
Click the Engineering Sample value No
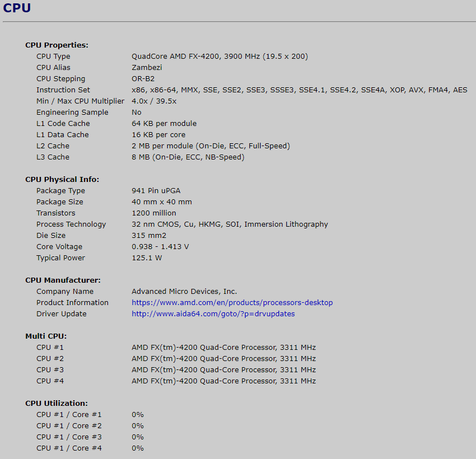coord(136,113)
